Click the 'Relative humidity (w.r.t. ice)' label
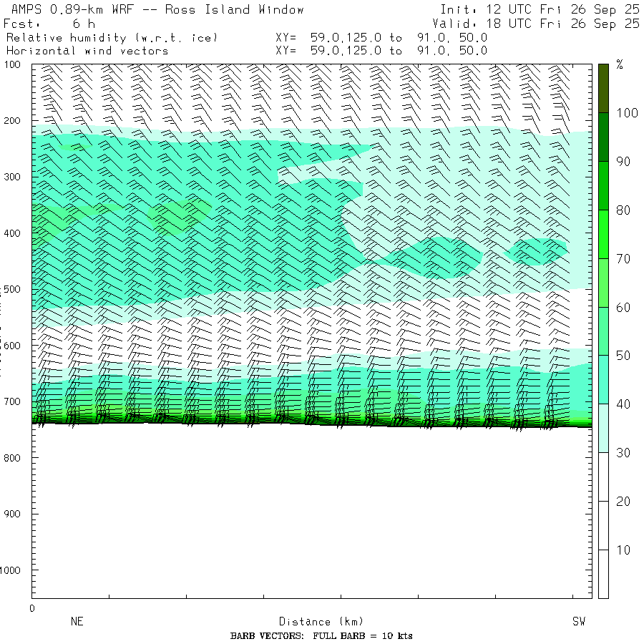This screenshot has width=644, height=644. (112, 37)
